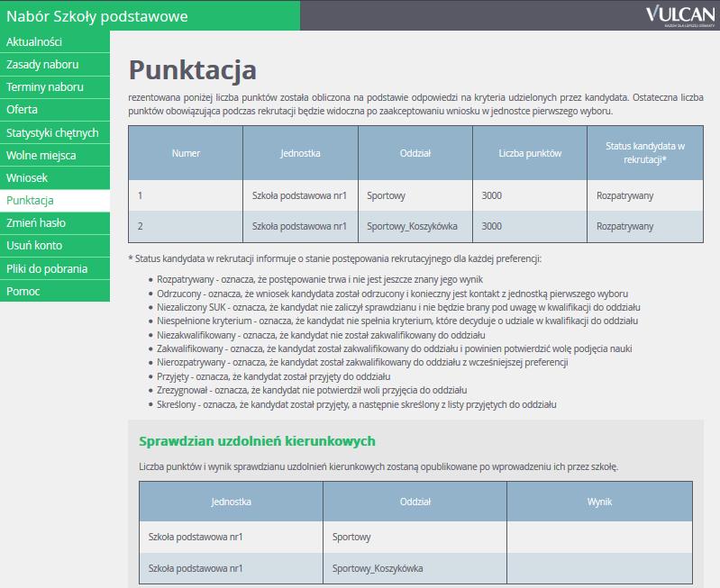
Task: Click the VULCAN logo
Action: [x=680, y=15]
